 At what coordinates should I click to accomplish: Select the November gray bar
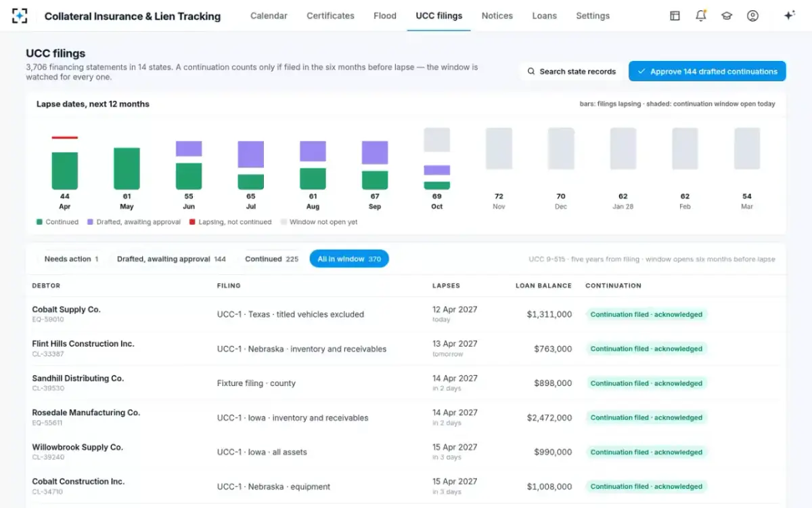click(499, 148)
